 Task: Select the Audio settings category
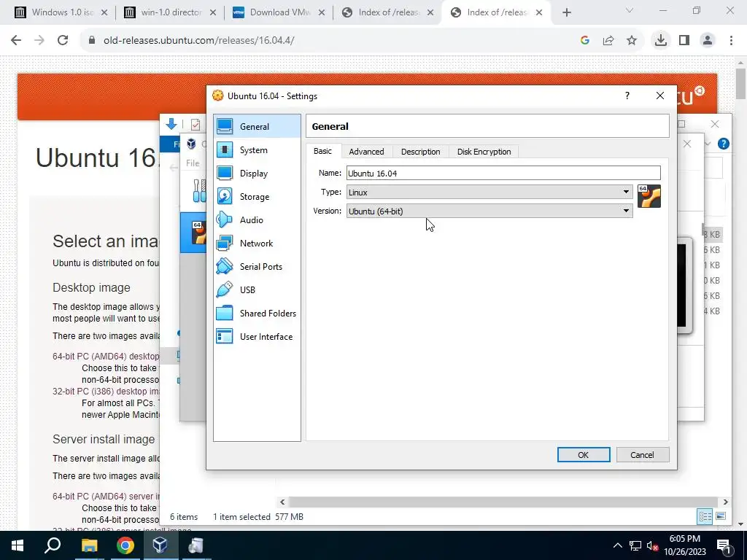click(x=258, y=220)
